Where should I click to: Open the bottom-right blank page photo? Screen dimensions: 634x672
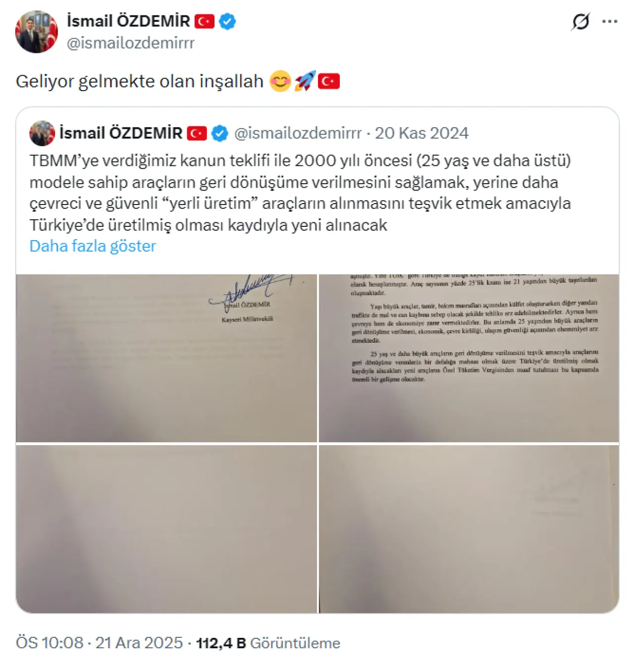click(x=469, y=529)
